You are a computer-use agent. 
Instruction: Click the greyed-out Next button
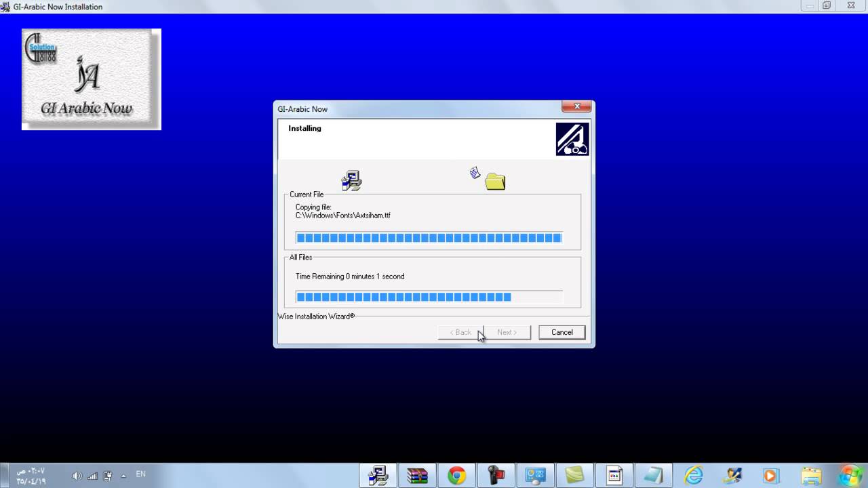pos(507,332)
